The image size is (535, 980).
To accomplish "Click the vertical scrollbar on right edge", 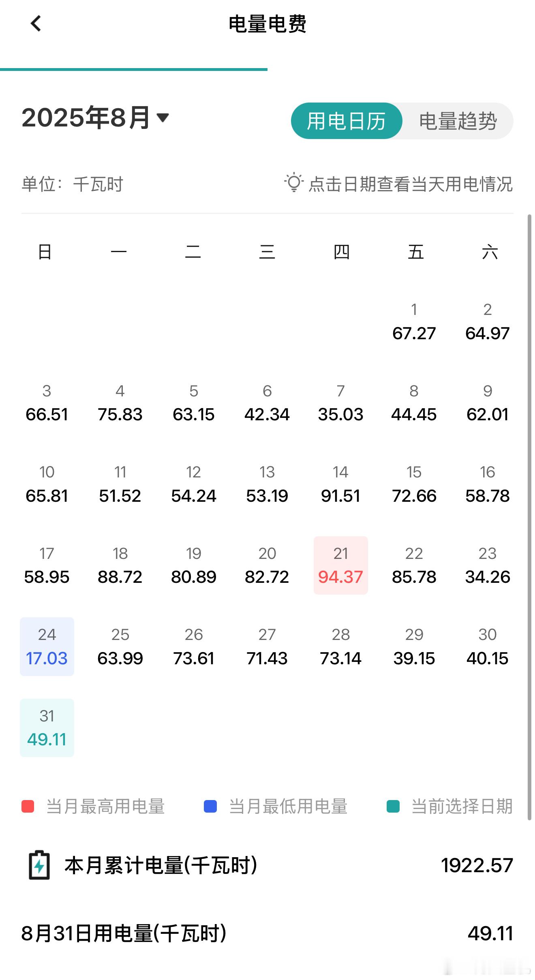I will coord(529,518).
